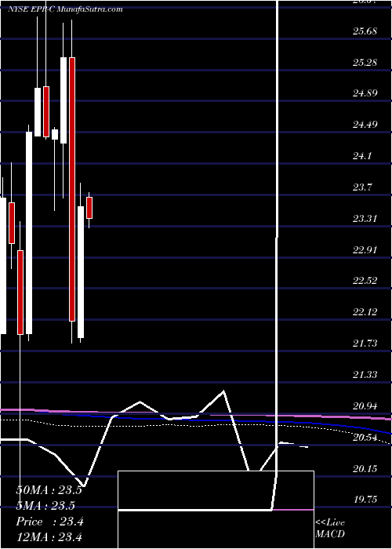Click the tall red candlestick body
This screenshot has height=549, width=392.
(x=72, y=189)
